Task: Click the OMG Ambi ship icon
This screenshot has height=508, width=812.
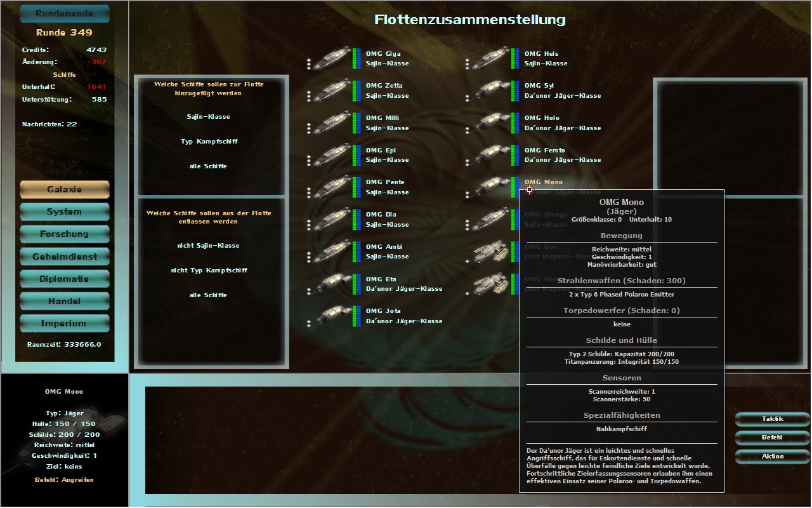Action: click(x=331, y=251)
